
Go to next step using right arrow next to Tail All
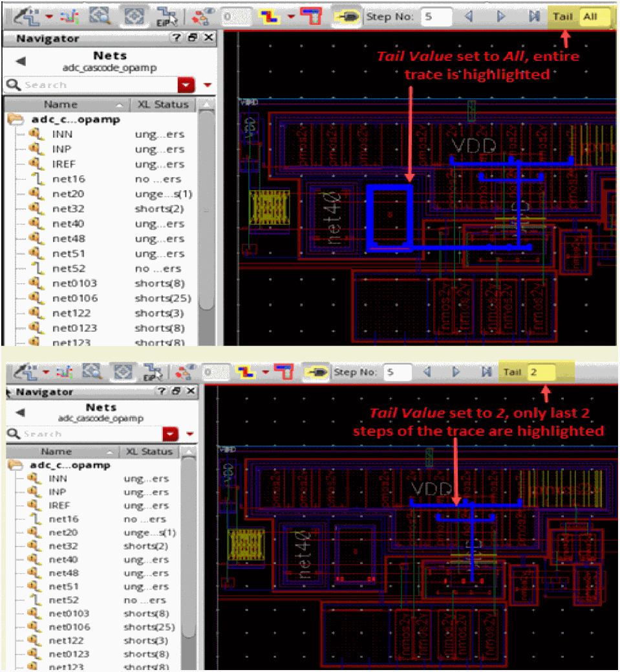(x=500, y=16)
